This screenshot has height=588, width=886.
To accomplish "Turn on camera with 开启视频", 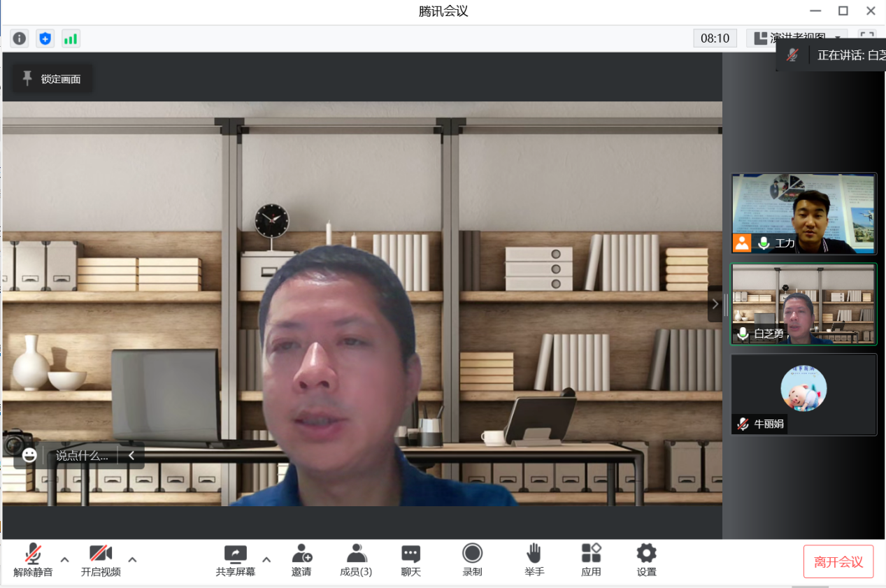I will pyautogui.click(x=101, y=561).
